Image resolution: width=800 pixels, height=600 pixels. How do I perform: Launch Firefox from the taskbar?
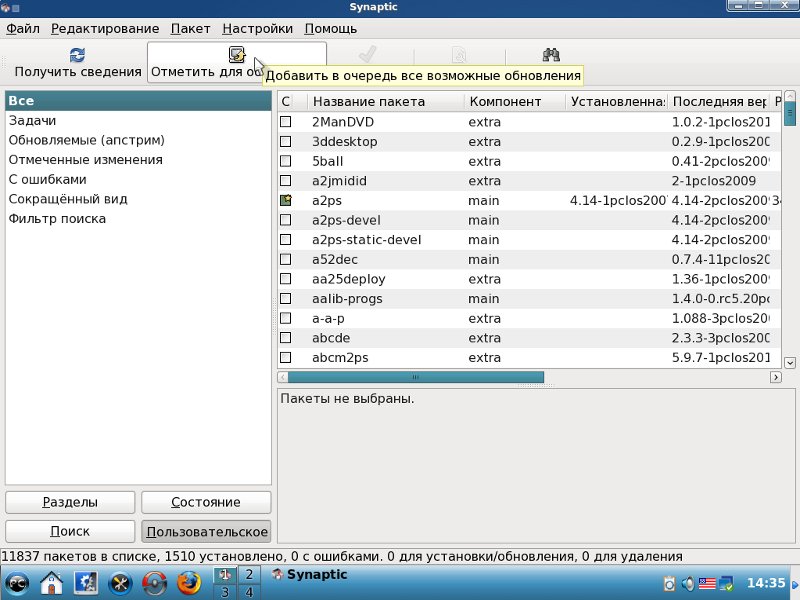click(188, 582)
